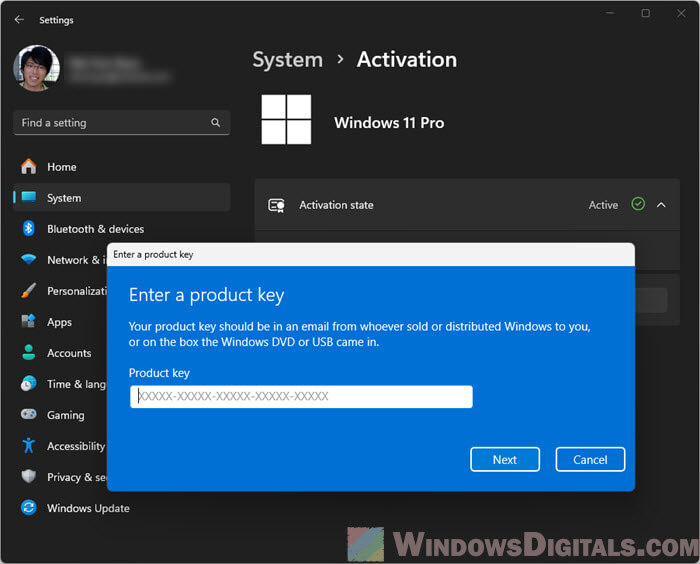Screen dimensions: 700x564
Task: Click the Privacy shield icon
Action: click(29, 476)
